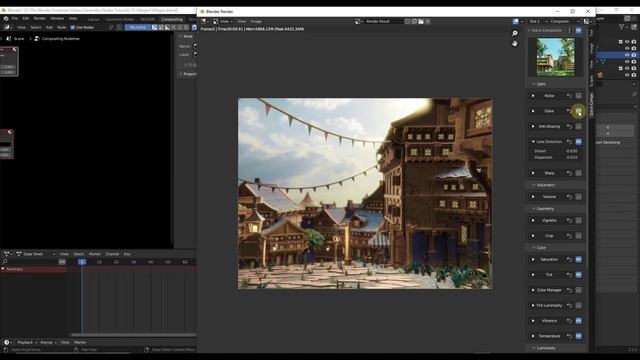Reset the Volume effect with its undo arrow
640x360 pixels.
[569, 197]
